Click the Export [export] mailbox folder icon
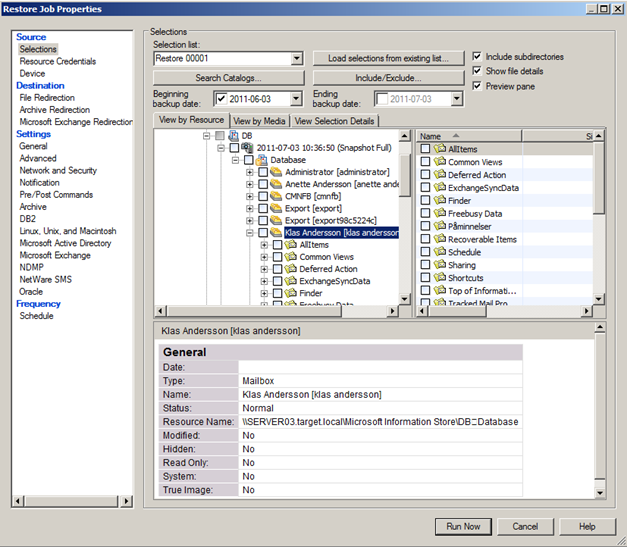627x547 pixels. click(x=276, y=208)
